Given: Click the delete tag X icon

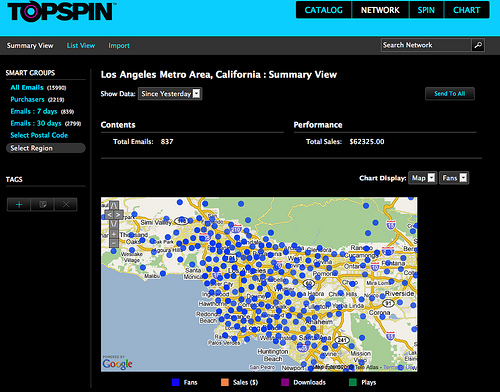Looking at the screenshot, I should click(x=66, y=204).
